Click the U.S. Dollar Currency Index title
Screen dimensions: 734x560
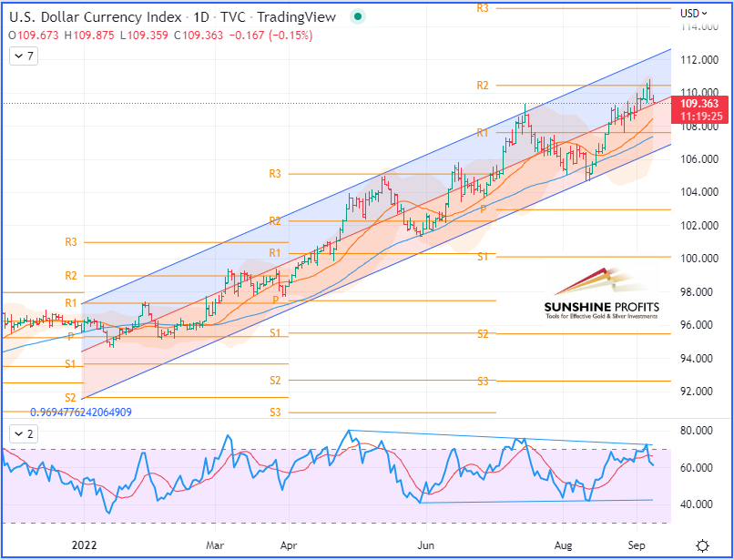[x=95, y=17]
